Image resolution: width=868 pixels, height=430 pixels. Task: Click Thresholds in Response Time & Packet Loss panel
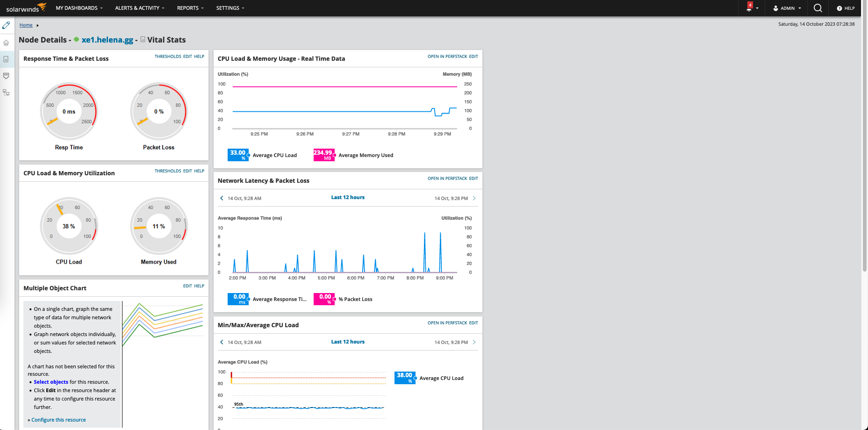(x=168, y=57)
